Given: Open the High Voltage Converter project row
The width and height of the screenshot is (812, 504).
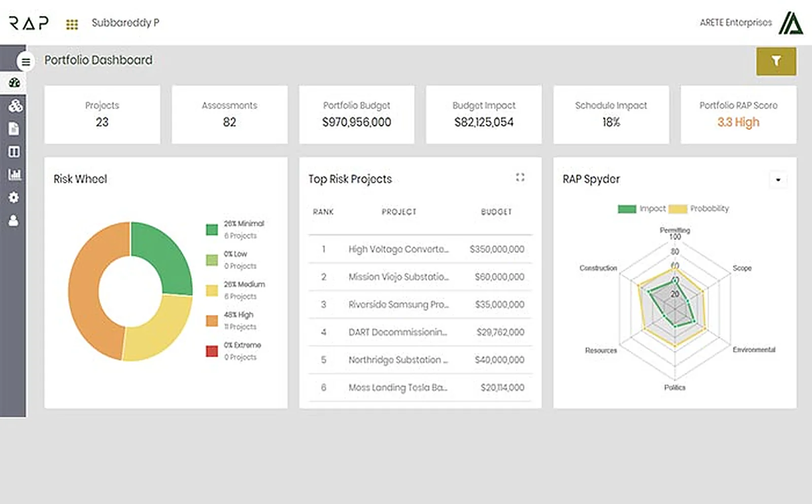Looking at the screenshot, I should 420,249.
